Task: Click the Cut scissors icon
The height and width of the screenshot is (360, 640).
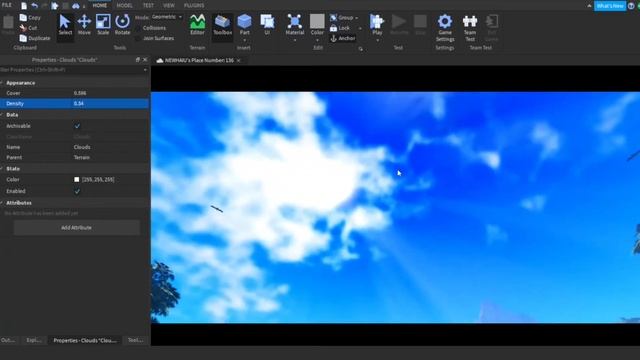Action: pos(23,28)
